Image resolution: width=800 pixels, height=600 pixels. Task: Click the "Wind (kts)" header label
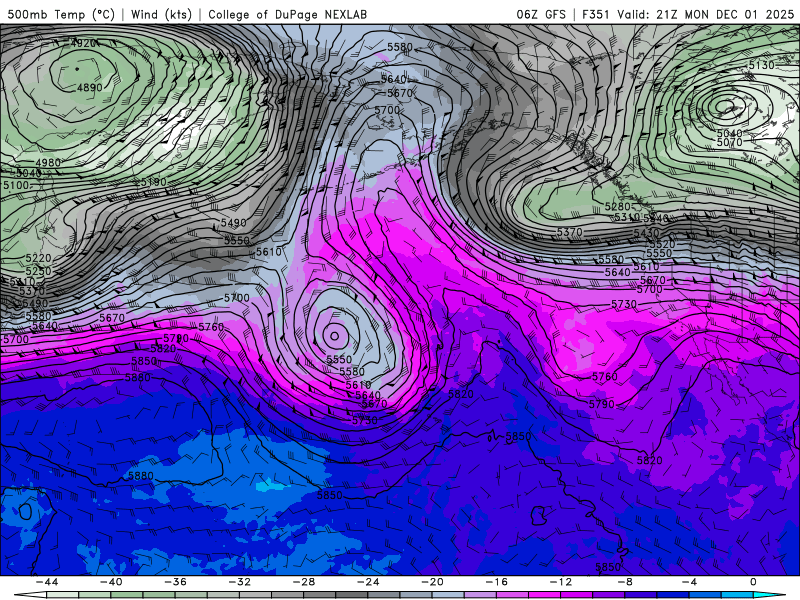tap(161, 14)
